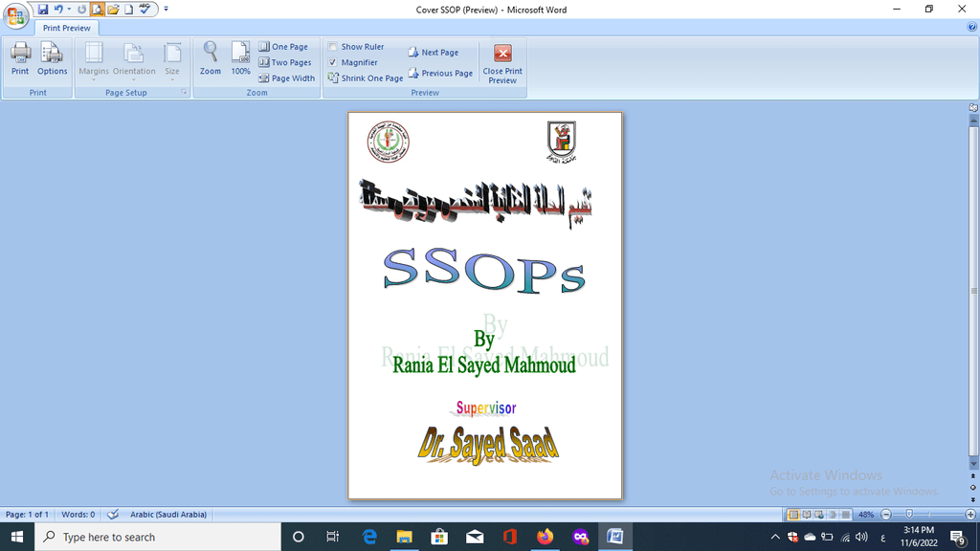The height and width of the screenshot is (551, 980).
Task: Switch view to Two Pages
Action: pos(284,62)
